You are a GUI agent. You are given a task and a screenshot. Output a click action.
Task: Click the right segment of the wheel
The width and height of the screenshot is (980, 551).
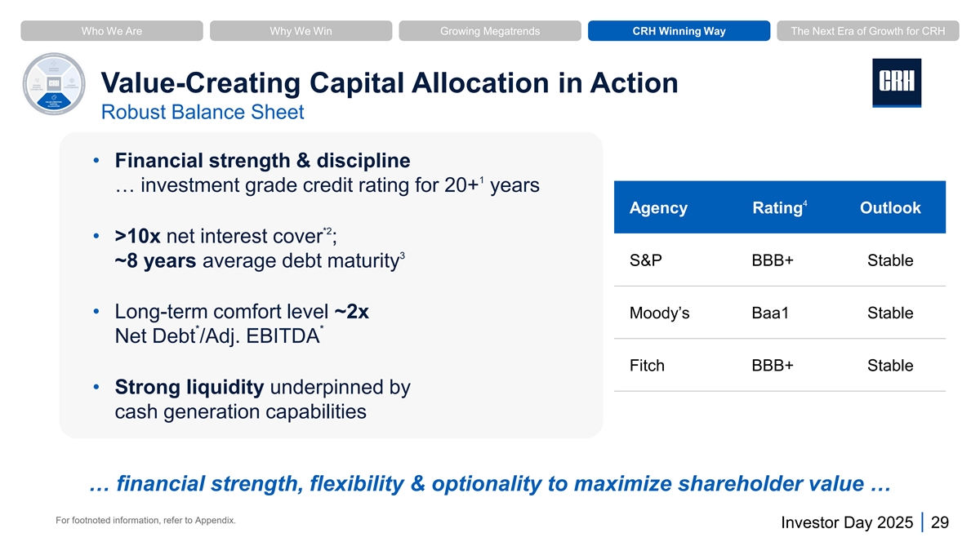coord(71,87)
